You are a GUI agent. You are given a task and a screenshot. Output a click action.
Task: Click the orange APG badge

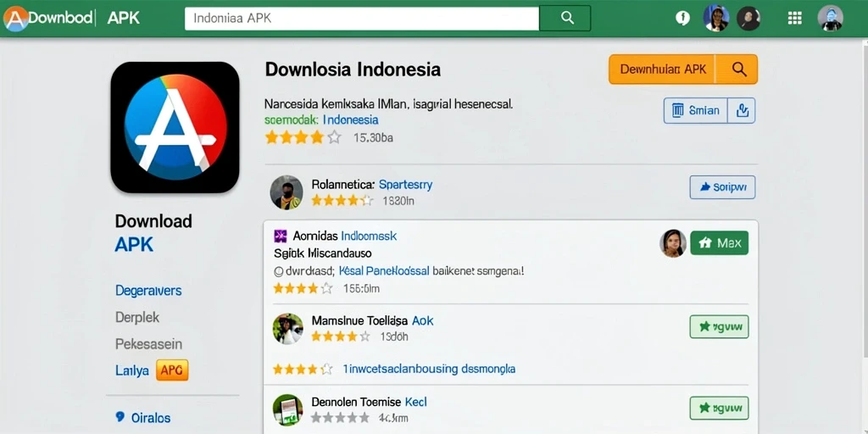(172, 370)
